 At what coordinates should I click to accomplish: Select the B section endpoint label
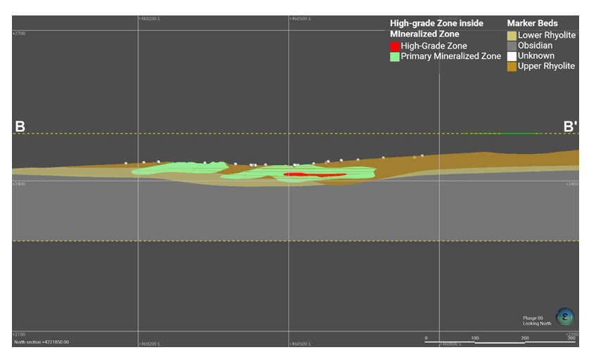coord(20,126)
